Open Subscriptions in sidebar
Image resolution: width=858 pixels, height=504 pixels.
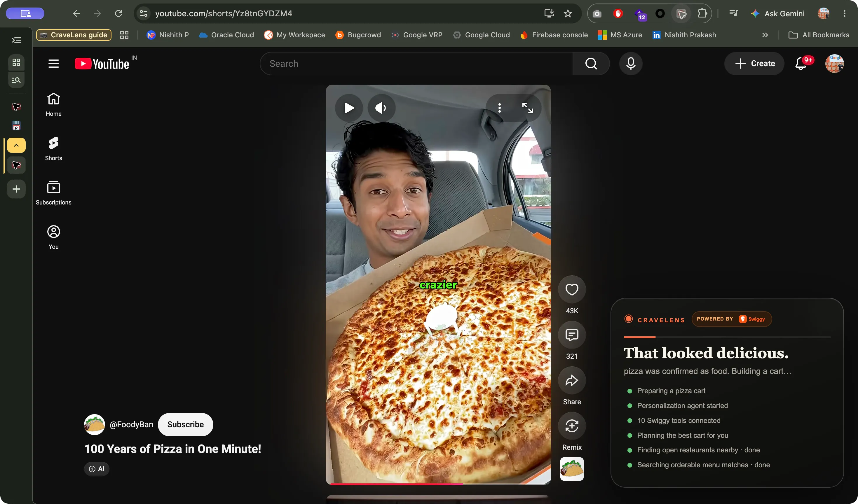click(x=53, y=193)
